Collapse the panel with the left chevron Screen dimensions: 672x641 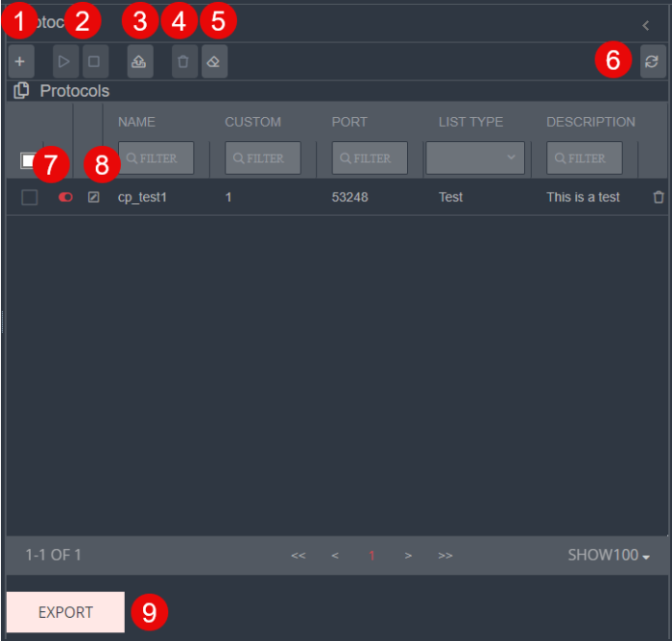(645, 25)
